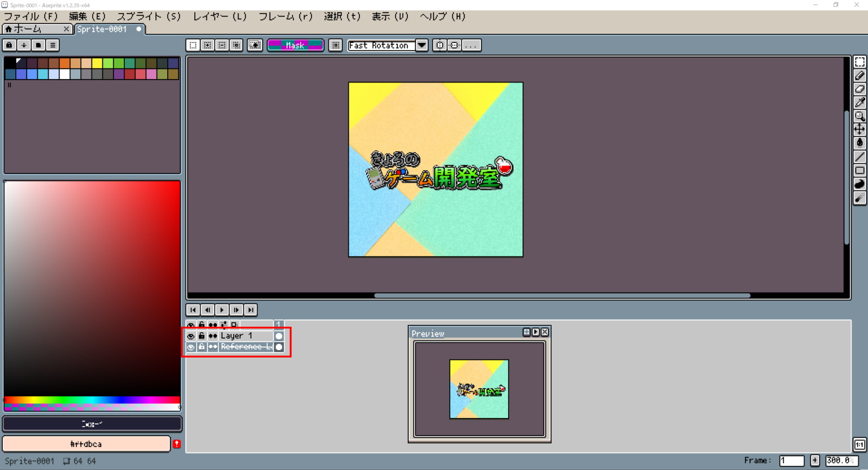Choose the Paint Bucket tool
This screenshot has width=868, height=470.
click(x=860, y=143)
